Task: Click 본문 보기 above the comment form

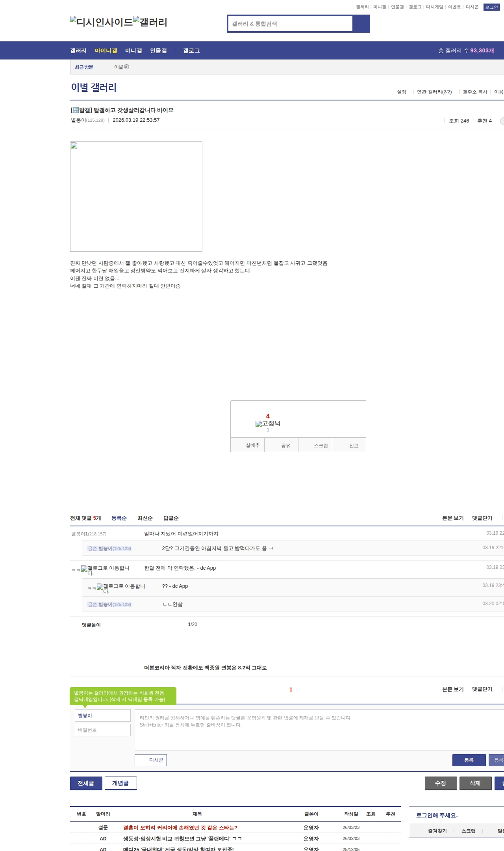Action: (x=453, y=689)
